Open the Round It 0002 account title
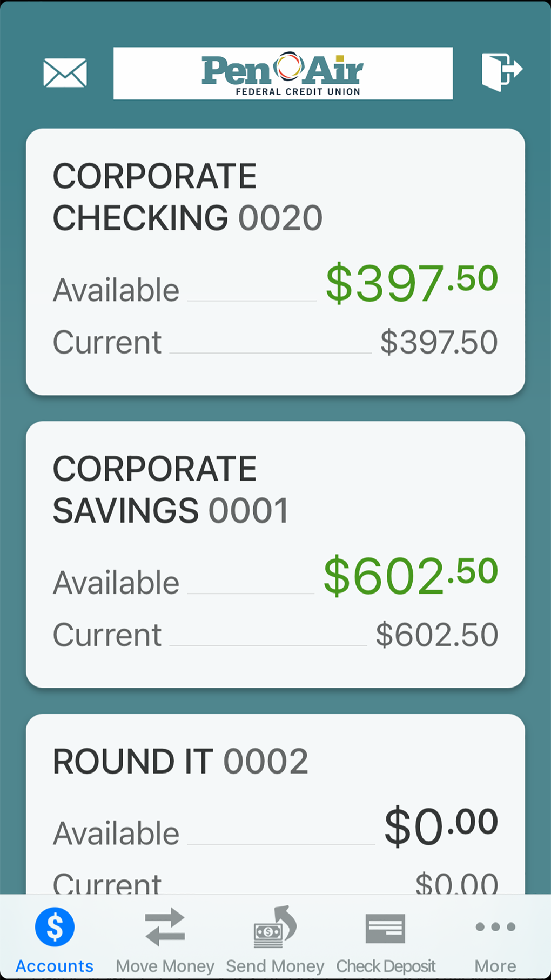Screen dimensions: 551x980 pos(180,762)
